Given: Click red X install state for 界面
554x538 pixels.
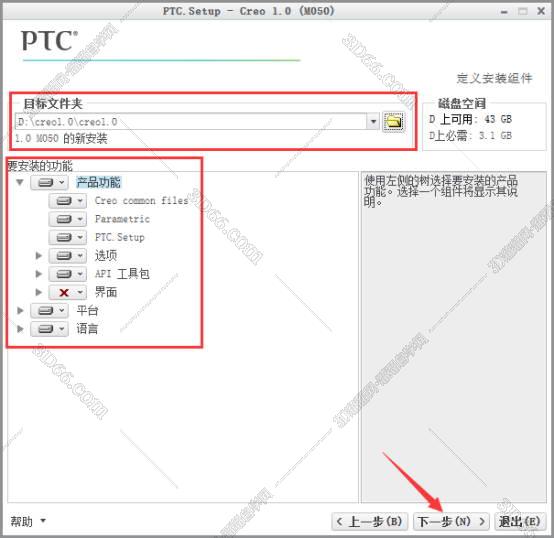Looking at the screenshot, I should [67, 292].
